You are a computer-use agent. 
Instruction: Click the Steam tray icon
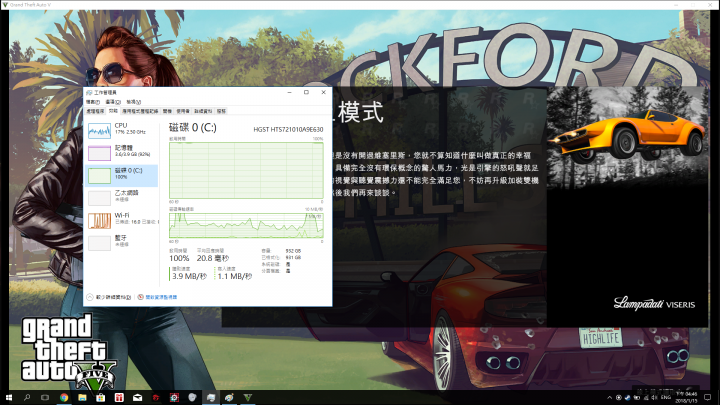tap(627, 398)
